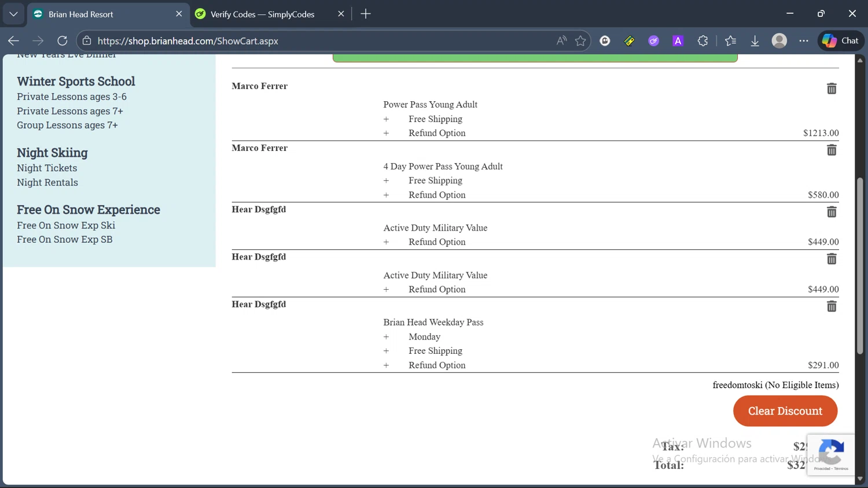Open the browser Extensions menu
The height and width of the screenshot is (488, 868).
[x=703, y=41]
